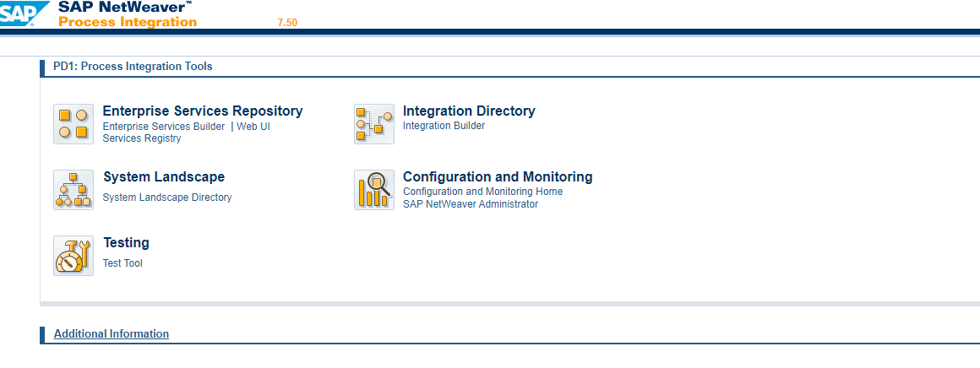
Task: Click the Testing heading
Action: click(126, 243)
